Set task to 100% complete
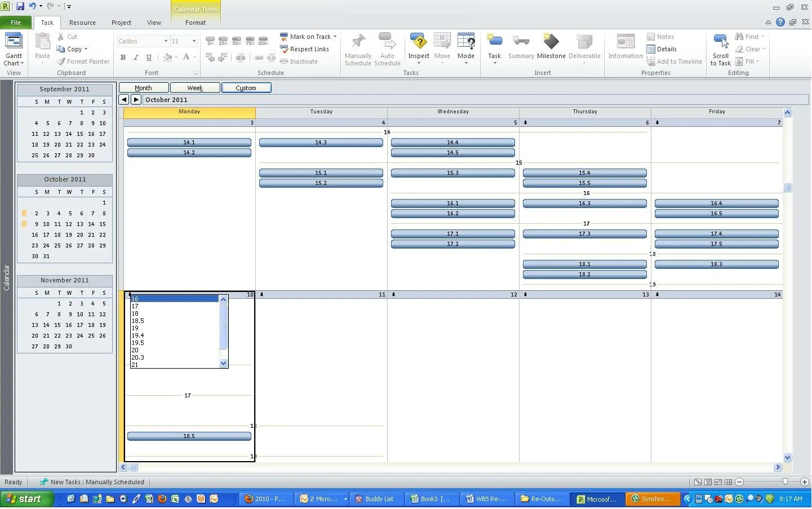Screen dimensions: 812x509 (263, 41)
